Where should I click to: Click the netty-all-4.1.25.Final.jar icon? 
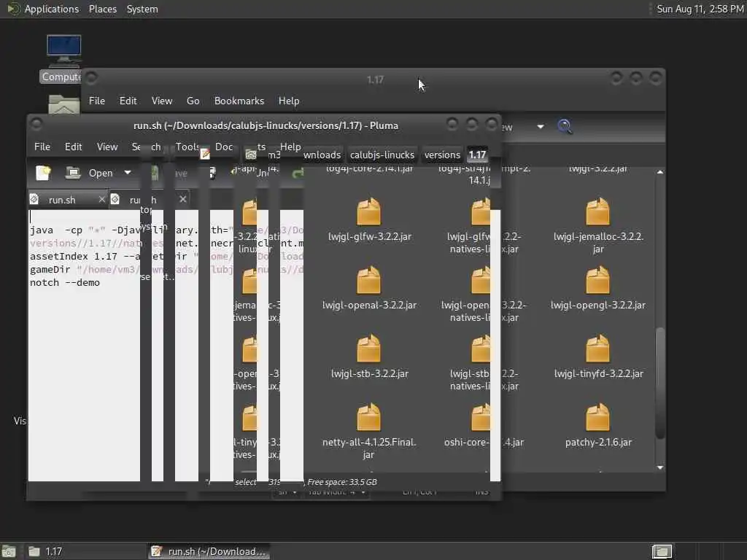click(x=369, y=419)
